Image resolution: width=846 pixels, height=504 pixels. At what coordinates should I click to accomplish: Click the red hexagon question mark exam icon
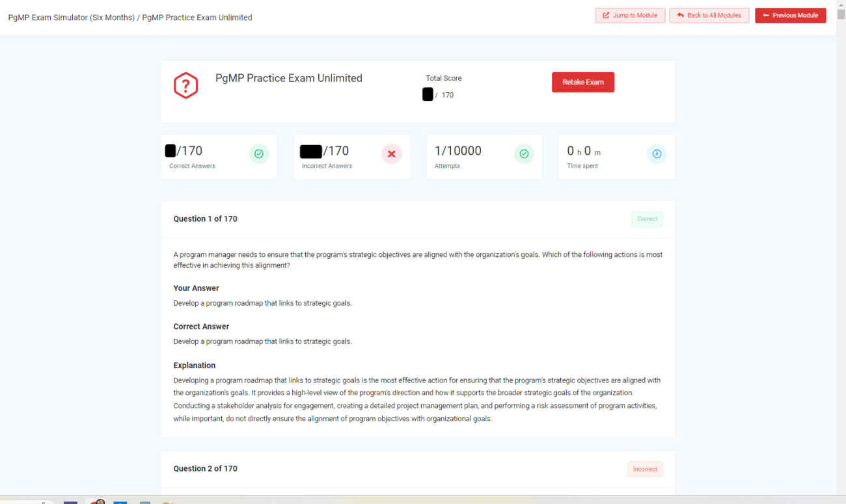point(186,85)
